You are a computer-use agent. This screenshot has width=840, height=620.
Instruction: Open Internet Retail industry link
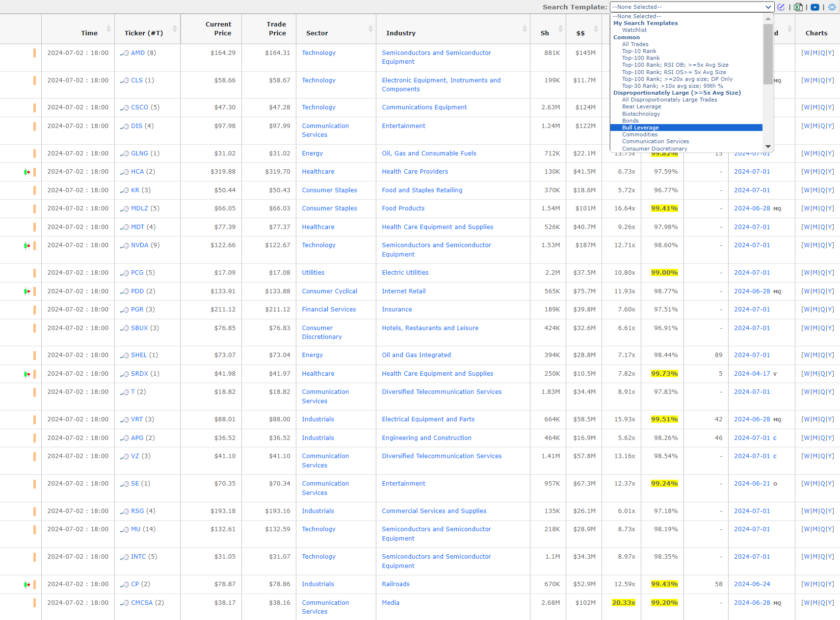(x=404, y=291)
